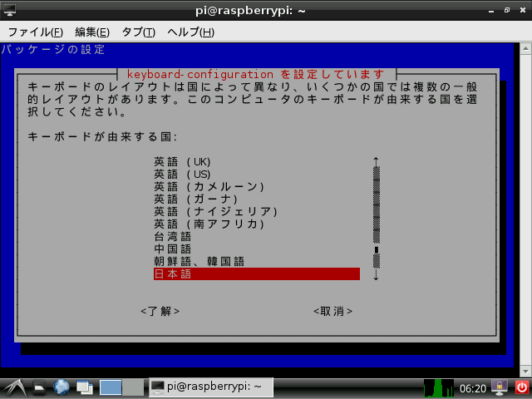Viewport: 532px width, 399px height.
Task: Click the list scroll up arrow
Action: pyautogui.click(x=376, y=161)
